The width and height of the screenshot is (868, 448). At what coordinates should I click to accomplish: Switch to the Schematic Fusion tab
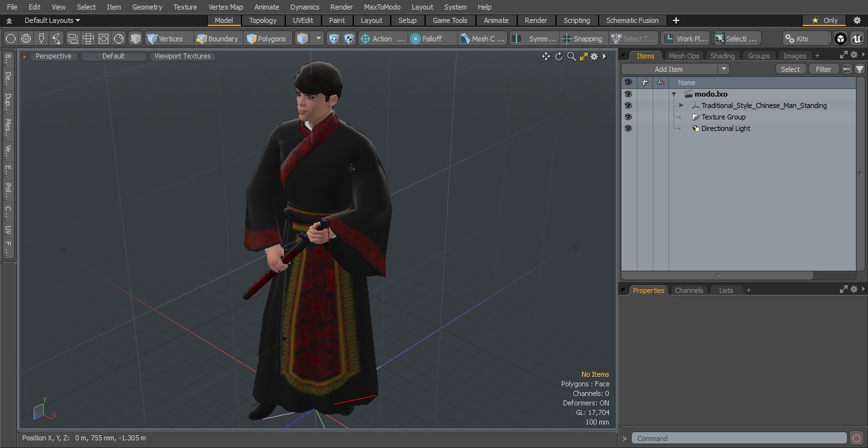click(x=632, y=20)
